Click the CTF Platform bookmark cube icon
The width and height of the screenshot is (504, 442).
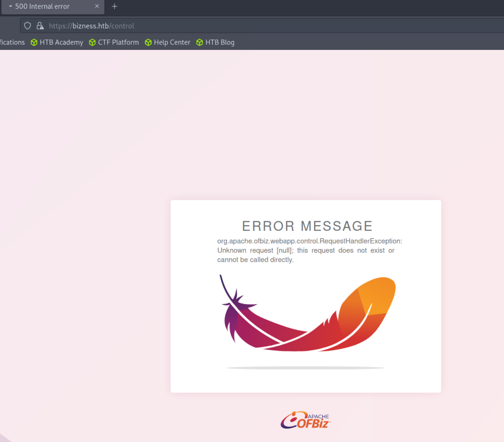[92, 43]
